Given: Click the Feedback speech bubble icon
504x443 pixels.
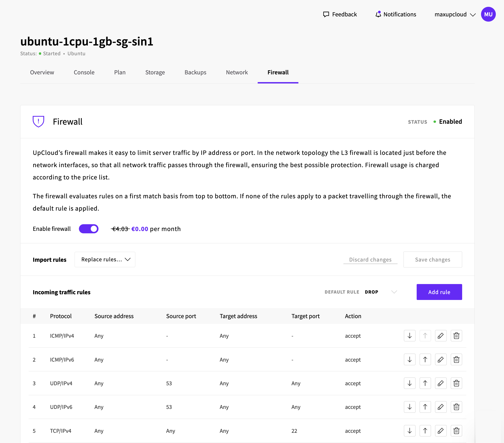Looking at the screenshot, I should coord(326,14).
